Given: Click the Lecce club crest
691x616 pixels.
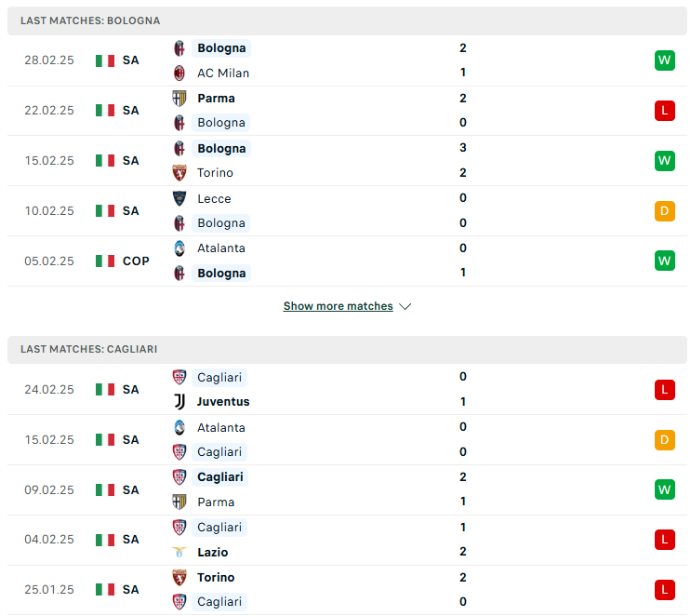Looking at the screenshot, I should tap(179, 198).
